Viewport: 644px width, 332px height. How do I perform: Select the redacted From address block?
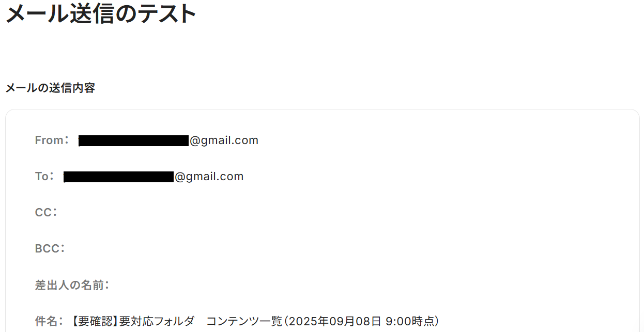[x=134, y=141]
